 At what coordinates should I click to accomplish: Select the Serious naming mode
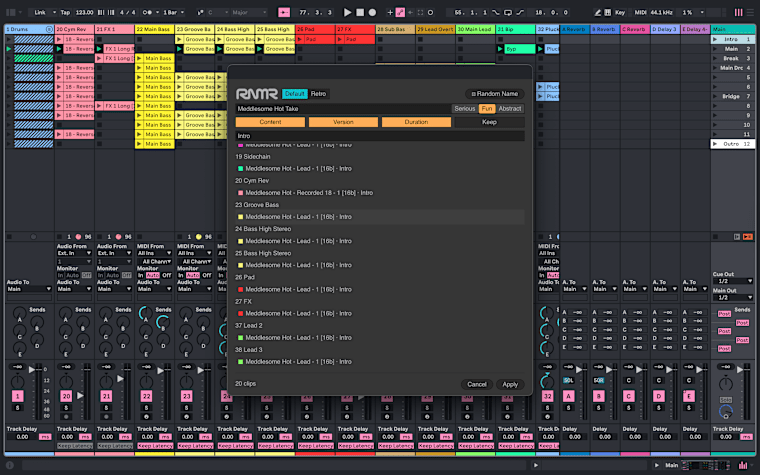click(464, 109)
